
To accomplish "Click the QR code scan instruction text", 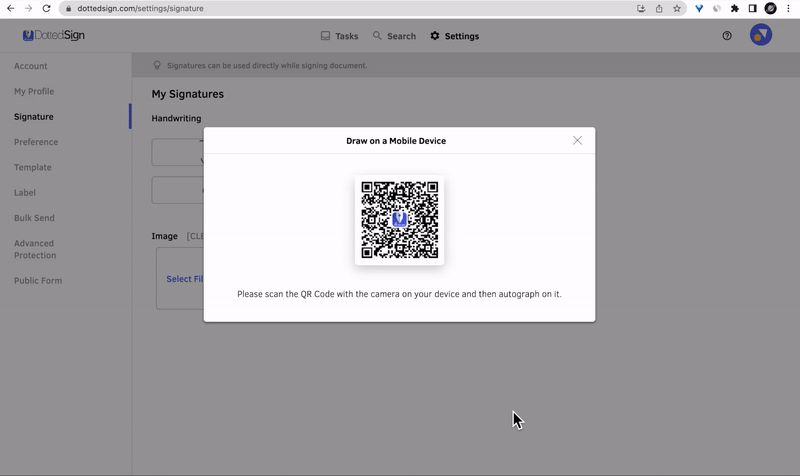I will tap(399, 294).
